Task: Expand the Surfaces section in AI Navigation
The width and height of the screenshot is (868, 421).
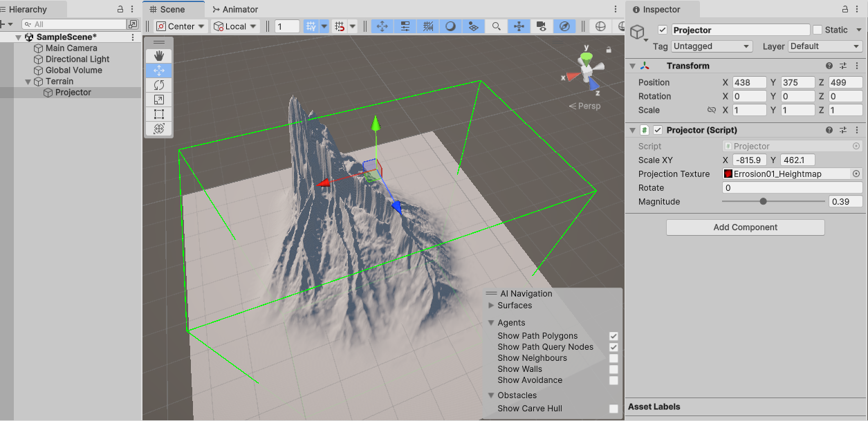Action: (490, 306)
